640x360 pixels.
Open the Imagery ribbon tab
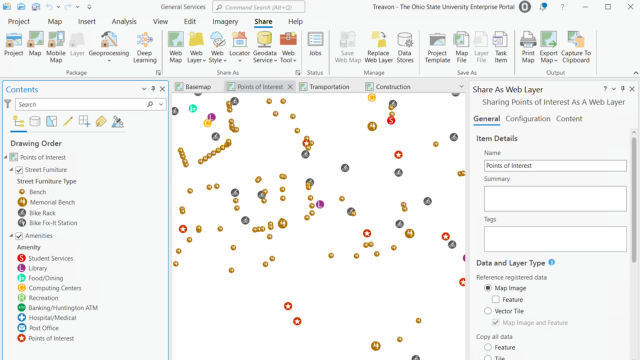point(225,22)
